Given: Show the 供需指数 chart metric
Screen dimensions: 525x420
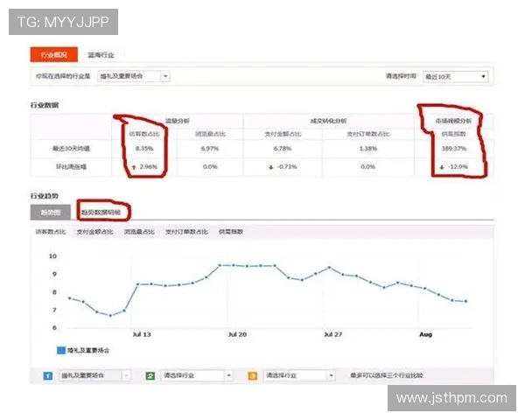Looking at the screenshot, I should (230, 232).
